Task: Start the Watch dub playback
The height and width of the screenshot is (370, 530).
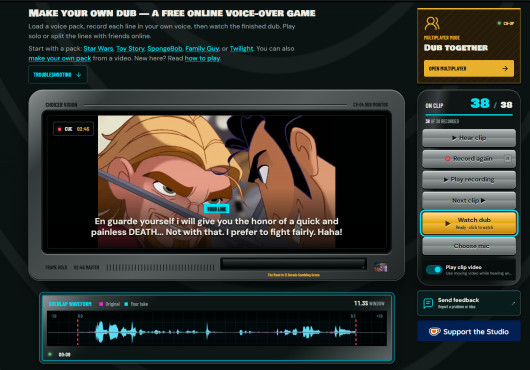Action: point(469,223)
